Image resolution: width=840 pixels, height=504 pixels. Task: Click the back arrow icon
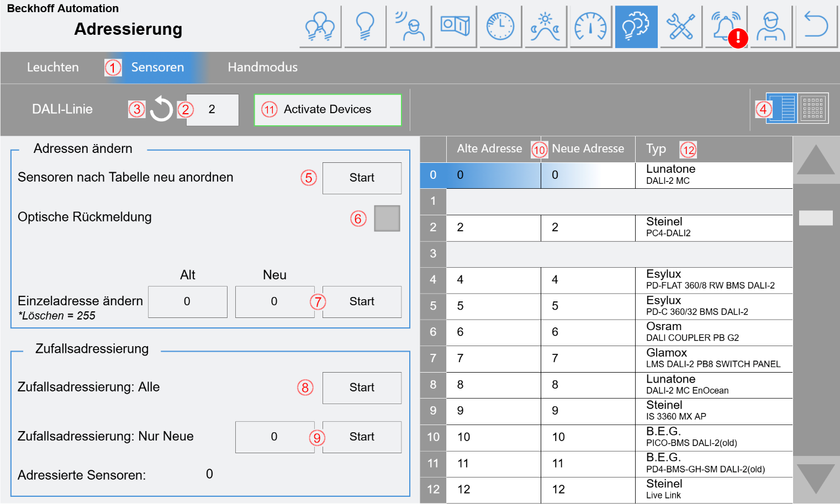click(x=817, y=26)
